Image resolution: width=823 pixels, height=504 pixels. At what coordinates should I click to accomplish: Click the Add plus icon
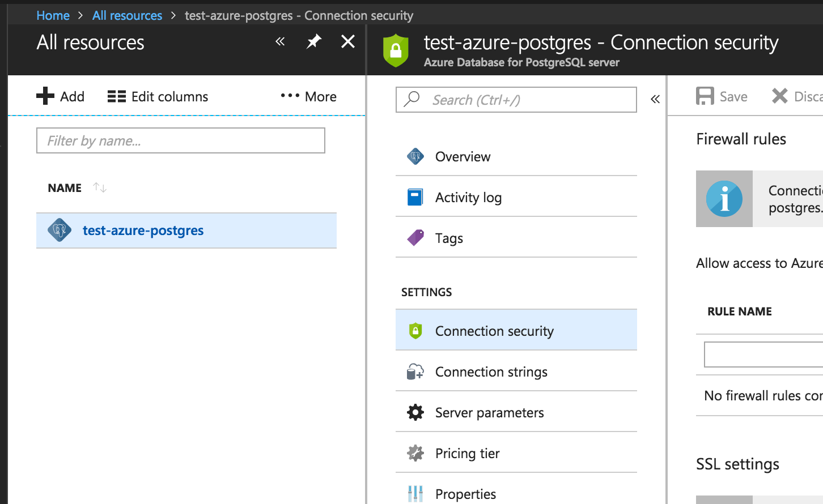(45, 96)
